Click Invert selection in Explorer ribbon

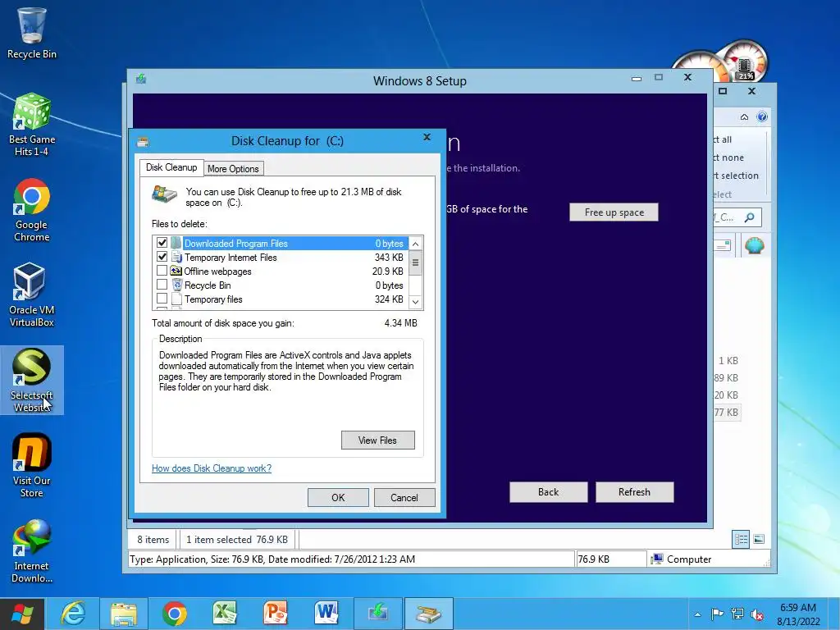coord(736,176)
